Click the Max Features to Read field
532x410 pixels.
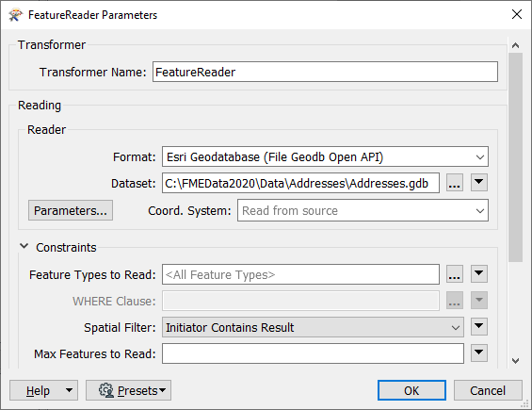(313, 353)
